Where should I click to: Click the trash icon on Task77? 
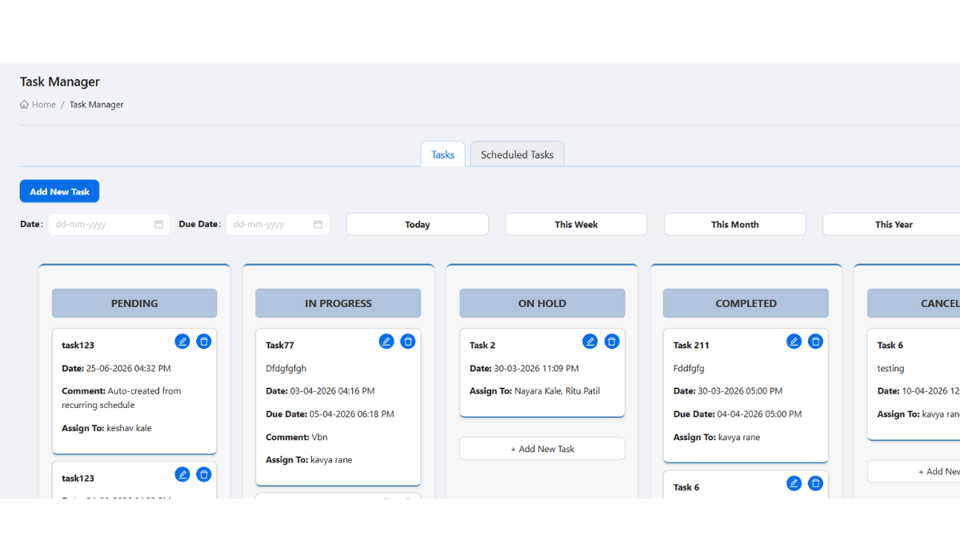pos(408,342)
